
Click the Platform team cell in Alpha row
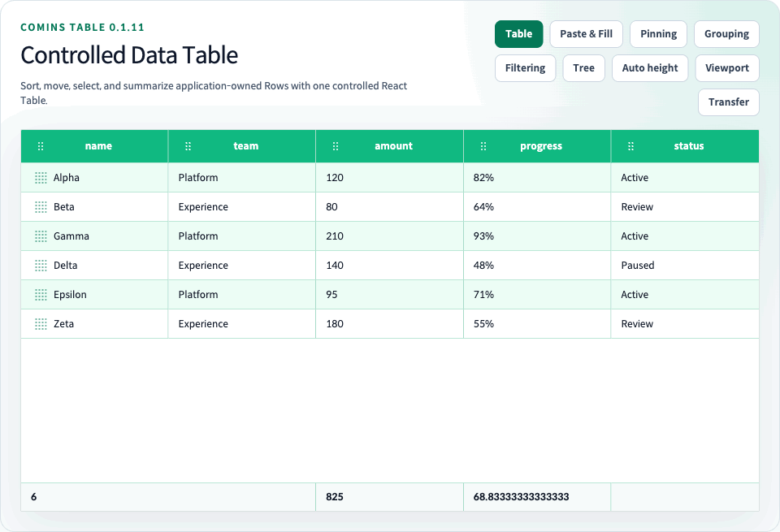tap(242, 178)
